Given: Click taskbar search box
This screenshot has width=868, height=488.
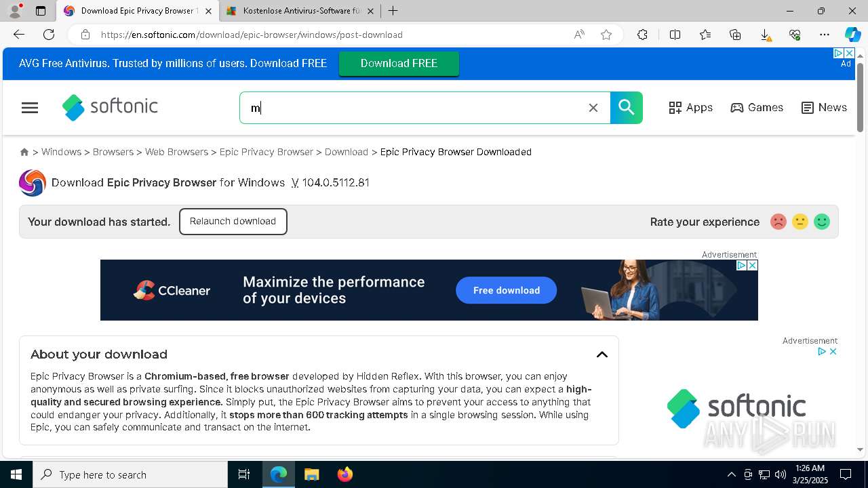Looking at the screenshot, I should click(x=130, y=474).
